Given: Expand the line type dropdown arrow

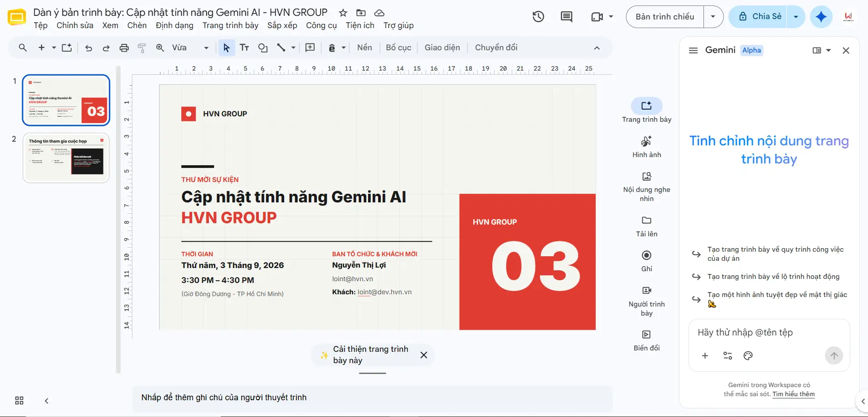Looking at the screenshot, I should click(x=293, y=48).
